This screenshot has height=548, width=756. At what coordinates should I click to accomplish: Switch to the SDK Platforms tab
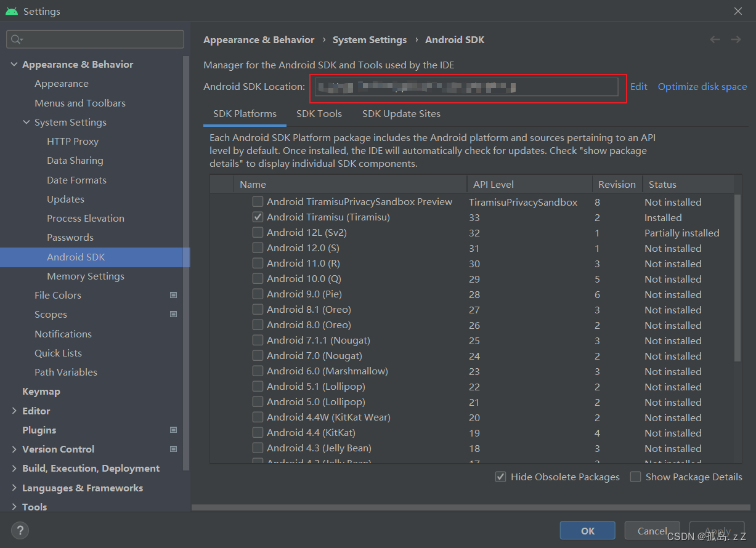245,114
